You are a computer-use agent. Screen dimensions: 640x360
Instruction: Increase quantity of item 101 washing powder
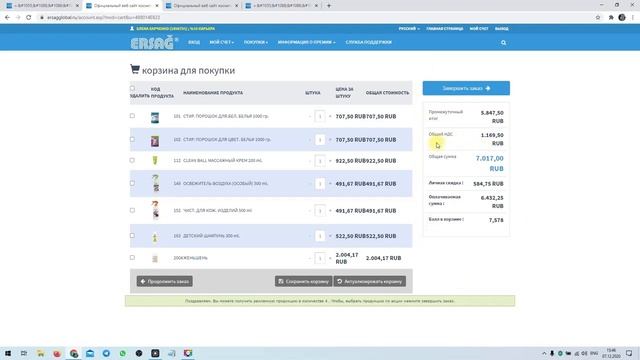[330, 116]
